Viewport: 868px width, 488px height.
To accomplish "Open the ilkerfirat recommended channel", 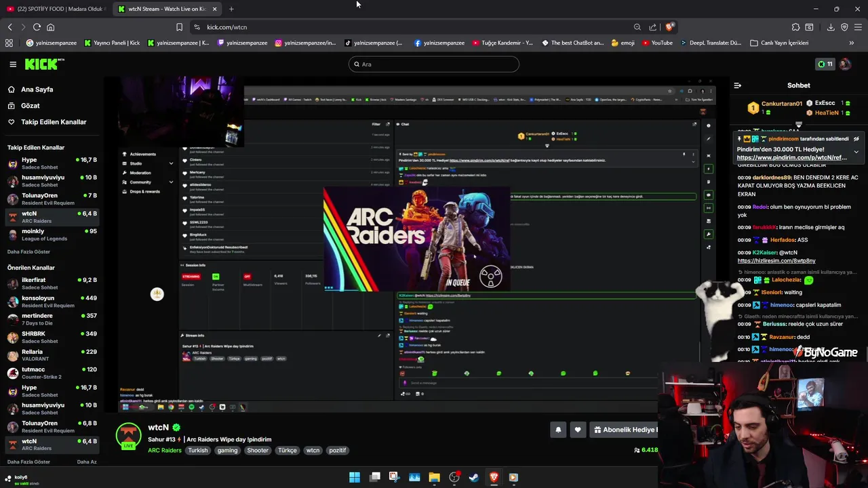I will (x=52, y=283).
